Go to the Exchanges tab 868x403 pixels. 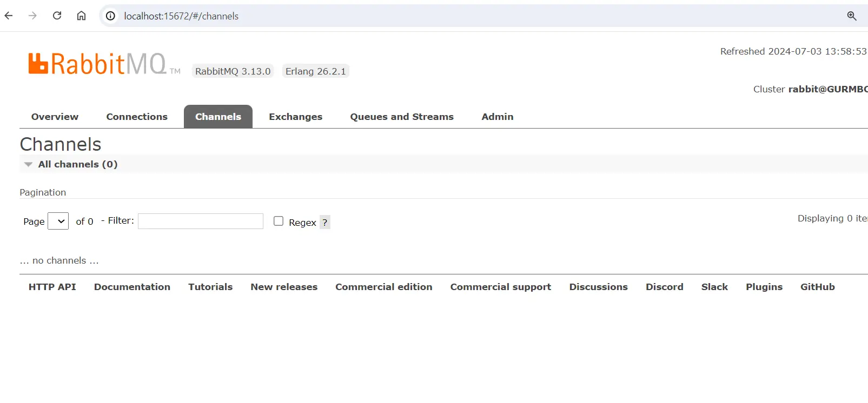tap(295, 117)
